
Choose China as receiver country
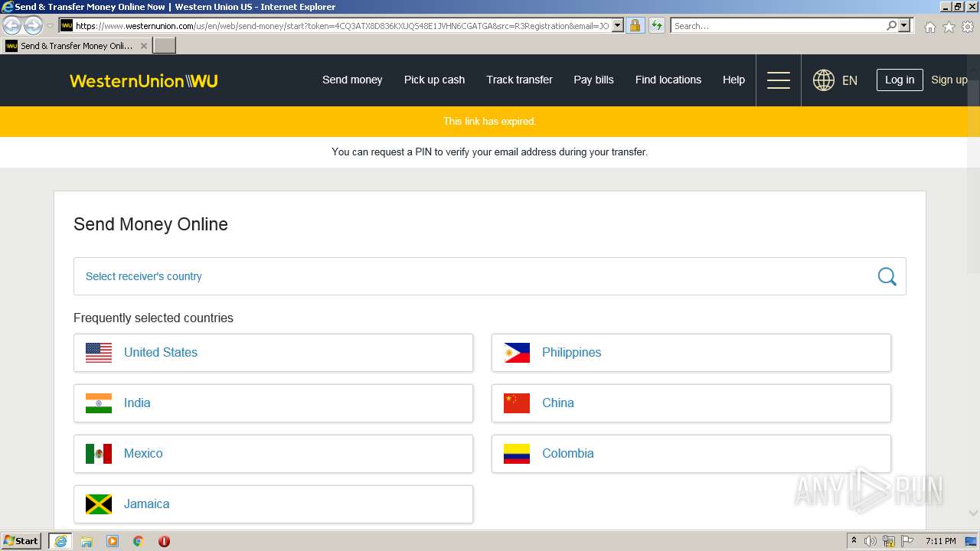point(691,403)
